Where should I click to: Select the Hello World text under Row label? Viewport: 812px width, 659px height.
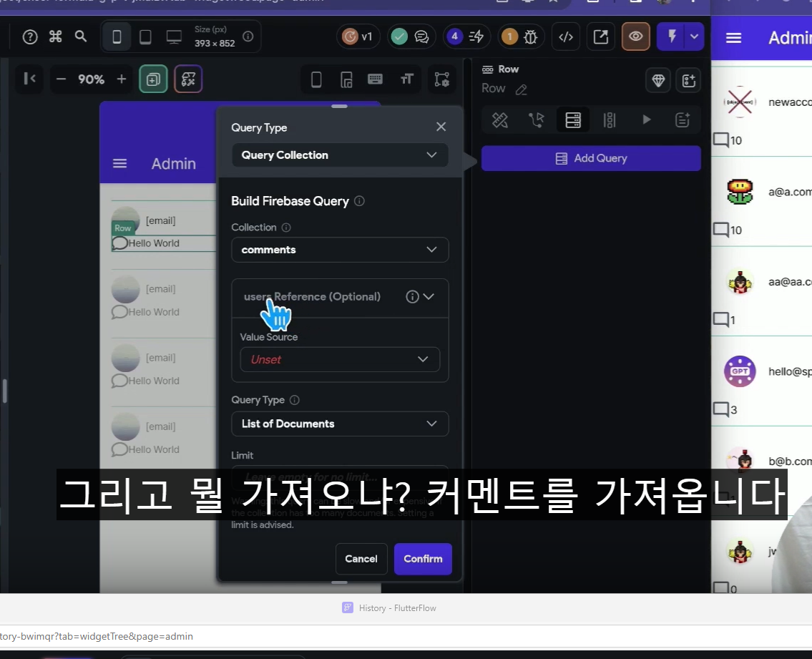pyautogui.click(x=154, y=243)
